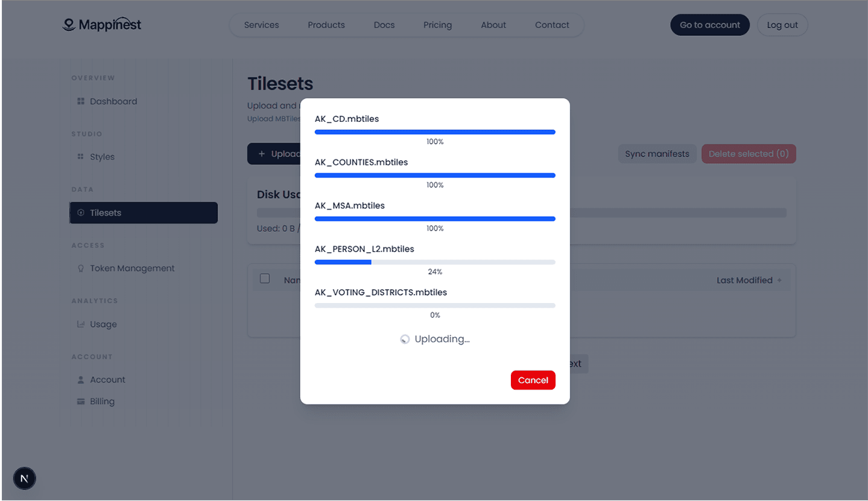Click the Styles sidebar icon
The image size is (868, 501).
click(81, 157)
